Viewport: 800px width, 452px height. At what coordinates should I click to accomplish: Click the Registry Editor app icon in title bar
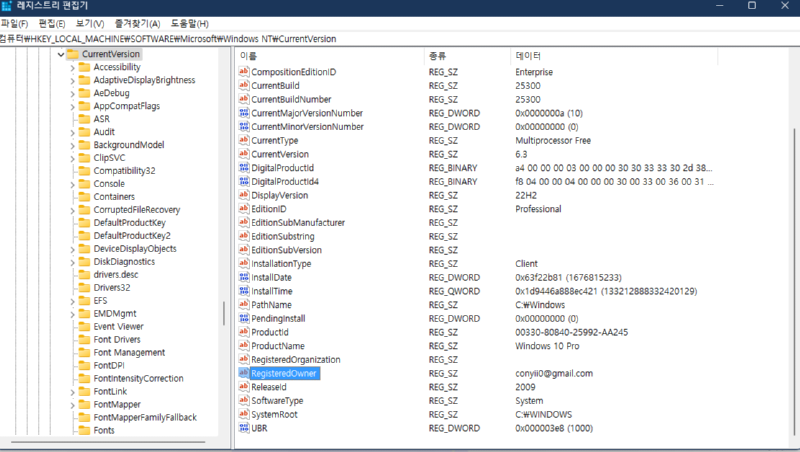point(8,6)
